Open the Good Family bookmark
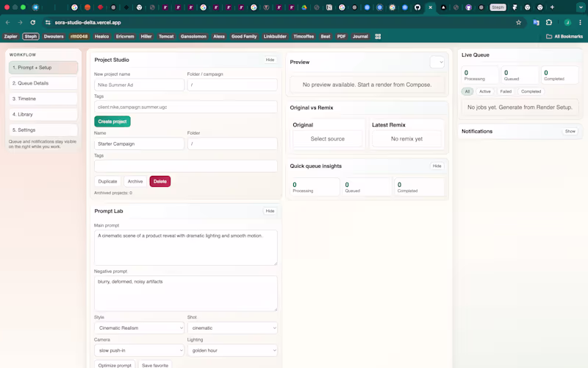Screen dimensions: 588x368 click(244, 36)
